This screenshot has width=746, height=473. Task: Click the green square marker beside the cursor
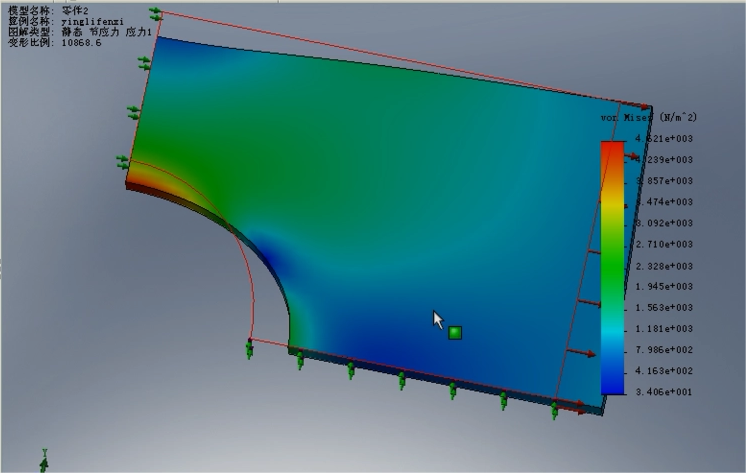coord(455,332)
